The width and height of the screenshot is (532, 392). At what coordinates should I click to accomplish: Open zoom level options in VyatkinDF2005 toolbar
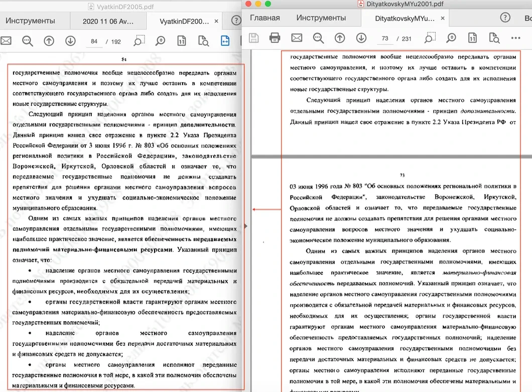[160, 41]
